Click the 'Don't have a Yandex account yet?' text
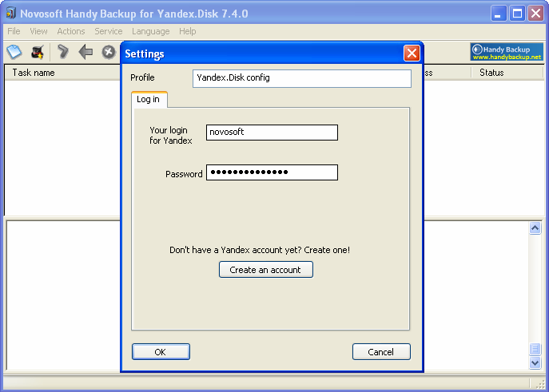Screen dimensions: 549x392 click(235, 250)
